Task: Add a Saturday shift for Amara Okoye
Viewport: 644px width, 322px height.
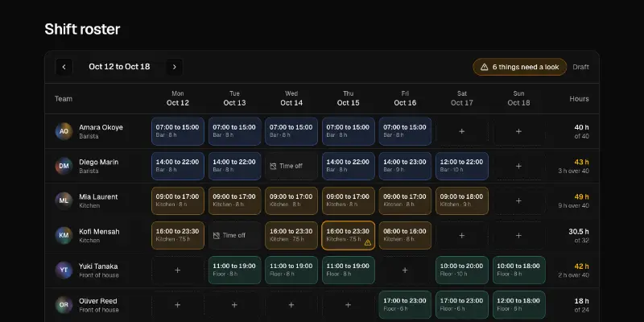Action: [461, 131]
